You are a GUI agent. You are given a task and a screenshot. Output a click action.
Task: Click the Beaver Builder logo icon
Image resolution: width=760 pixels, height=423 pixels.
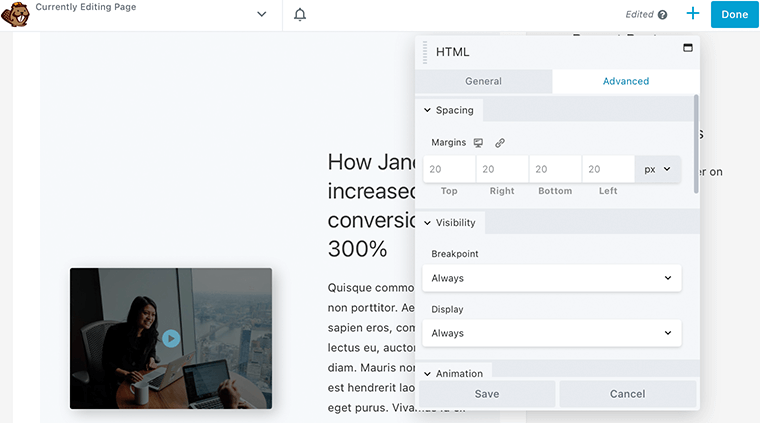click(x=15, y=15)
